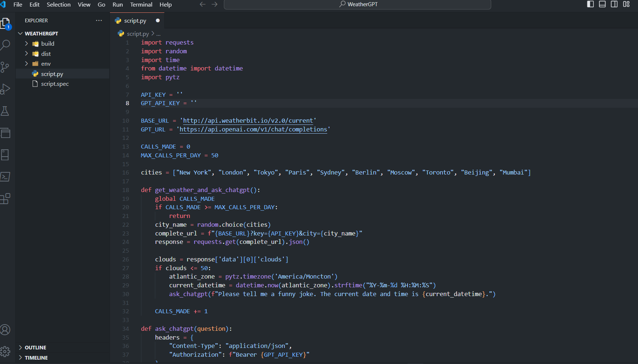The width and height of the screenshot is (638, 364).
Task: Toggle the bottom panel layout button
Action: (x=602, y=4)
